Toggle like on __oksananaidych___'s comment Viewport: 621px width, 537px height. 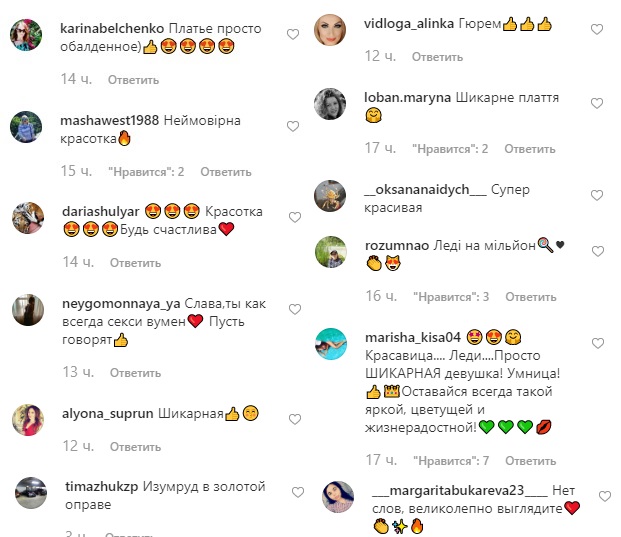click(597, 195)
